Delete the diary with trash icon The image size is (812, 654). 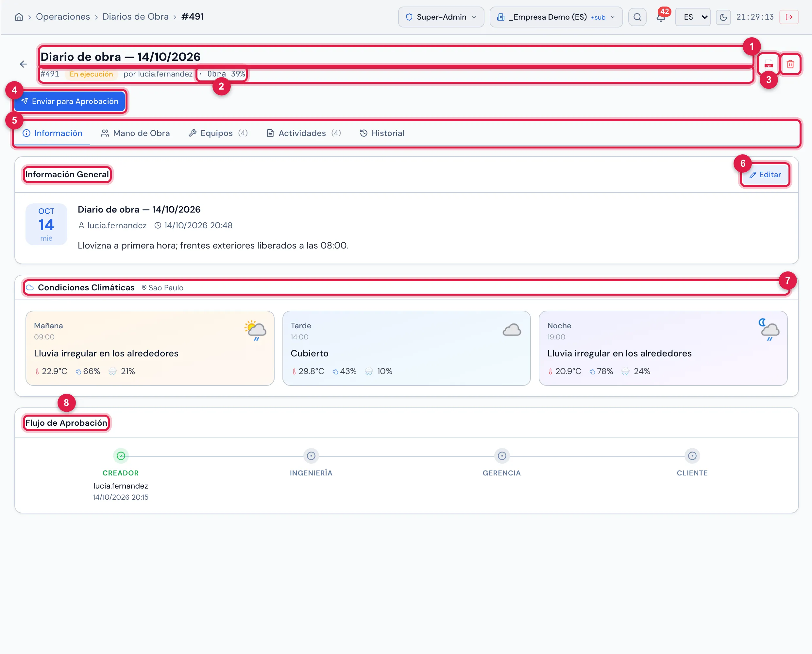coord(790,64)
